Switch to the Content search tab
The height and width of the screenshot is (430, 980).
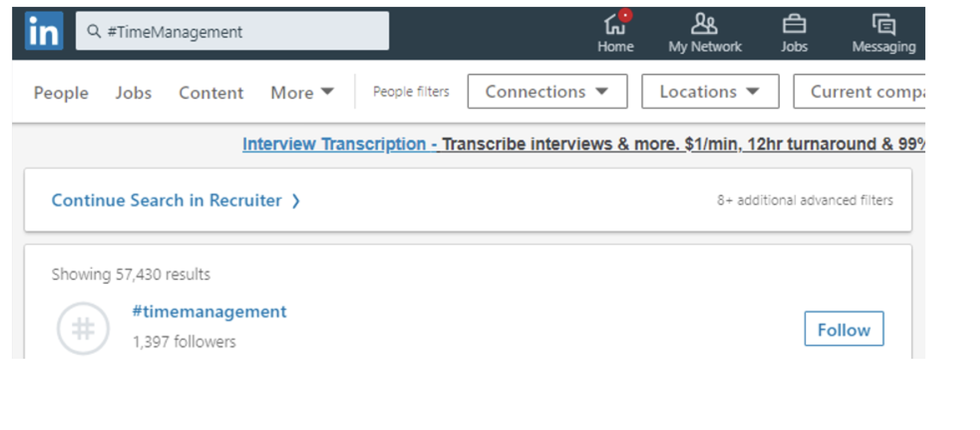[x=211, y=92]
